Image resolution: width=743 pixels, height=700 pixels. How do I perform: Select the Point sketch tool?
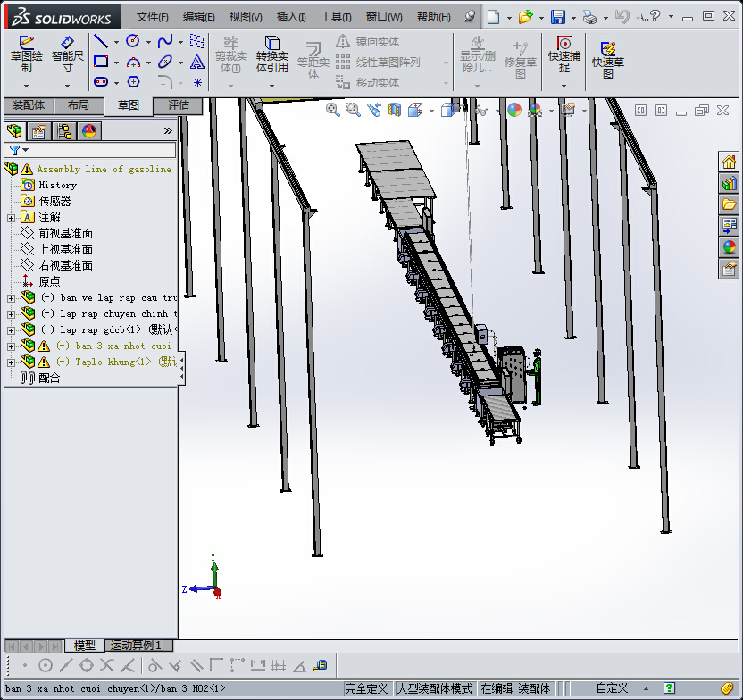197,82
